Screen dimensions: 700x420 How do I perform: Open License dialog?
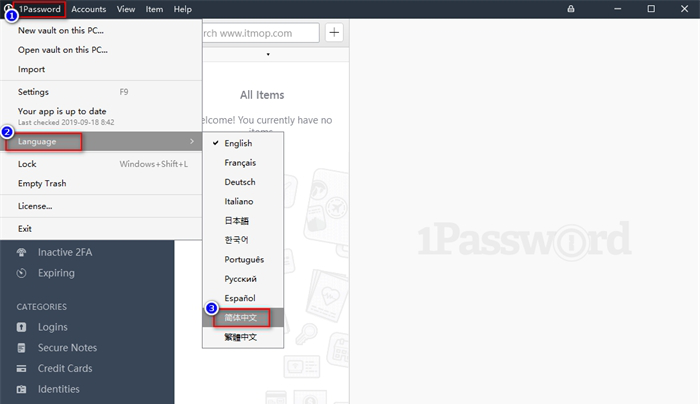101,206
